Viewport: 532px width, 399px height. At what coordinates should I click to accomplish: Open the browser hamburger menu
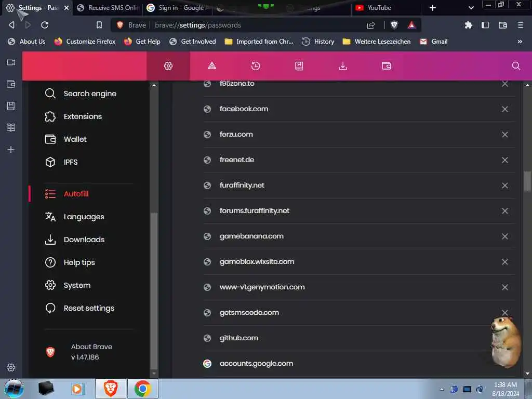coord(521,25)
